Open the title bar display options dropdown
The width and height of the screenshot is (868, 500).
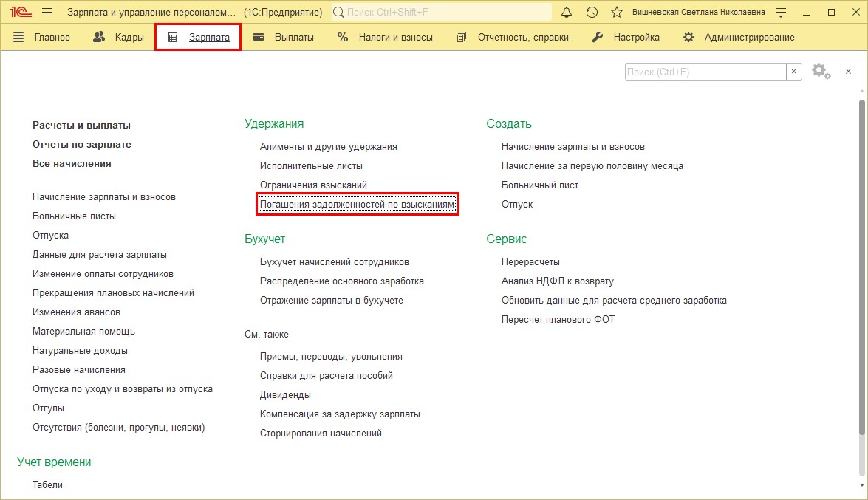coord(781,13)
